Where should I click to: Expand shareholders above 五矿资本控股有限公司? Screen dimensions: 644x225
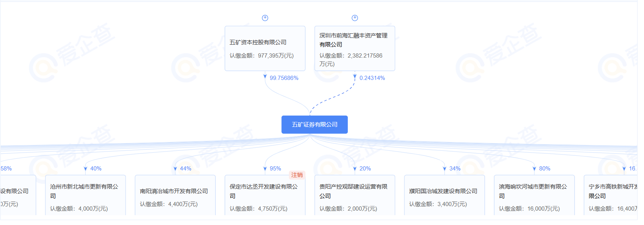click(265, 18)
